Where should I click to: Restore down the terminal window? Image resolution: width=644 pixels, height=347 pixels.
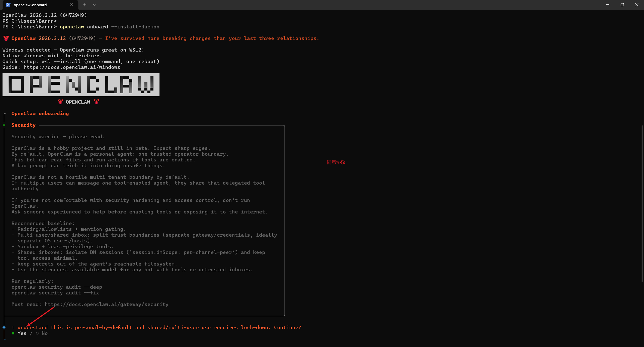(x=622, y=5)
